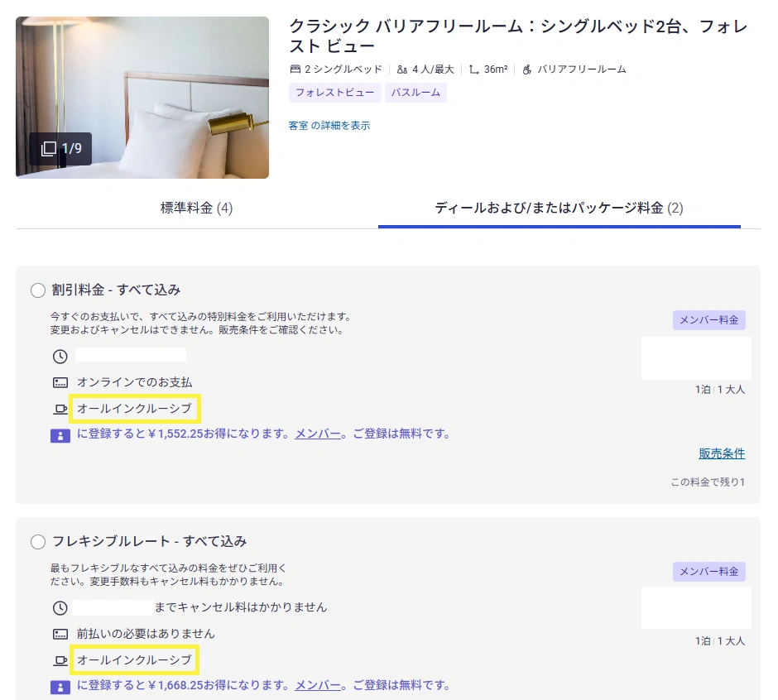This screenshot has width=778, height=700.
Task: Click the フォレストビュー tag
Action: coord(334,93)
